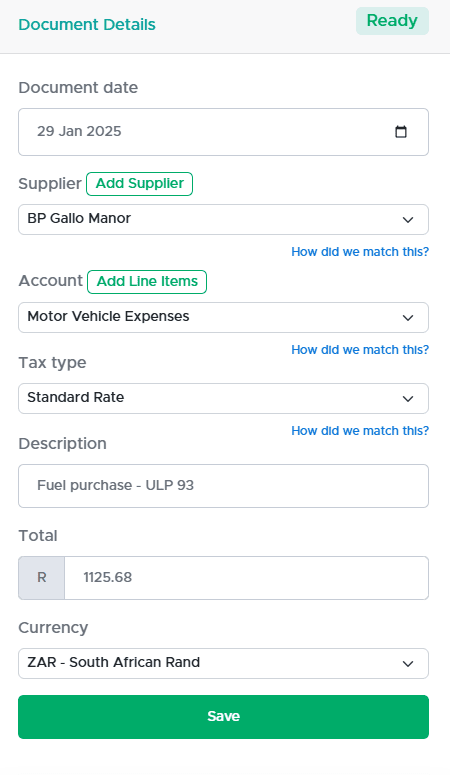
Task: Click 'How did we match this?' under Tax type
Action: click(x=360, y=431)
